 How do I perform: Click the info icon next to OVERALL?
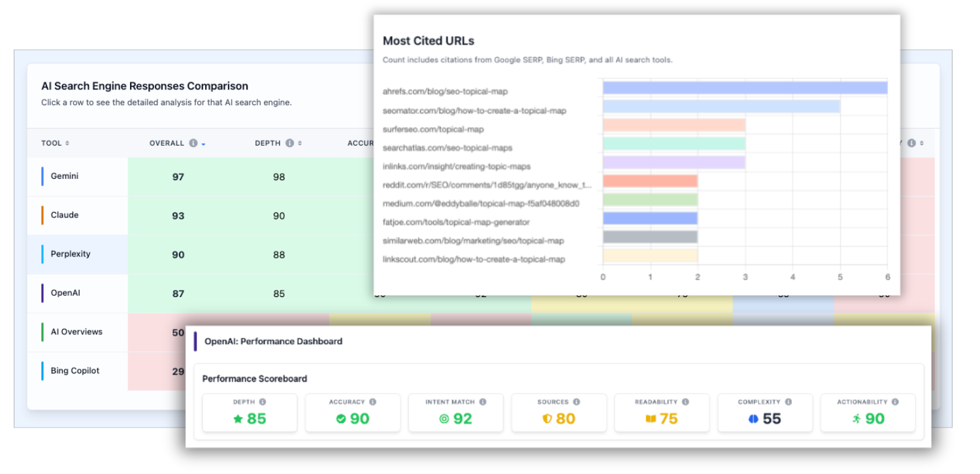(193, 143)
